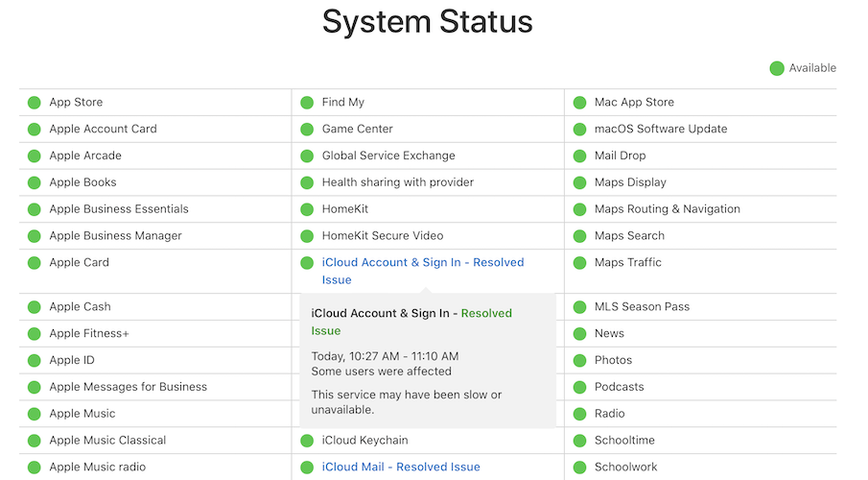
Task: Click the green status dot beside App Store
Action: (35, 103)
